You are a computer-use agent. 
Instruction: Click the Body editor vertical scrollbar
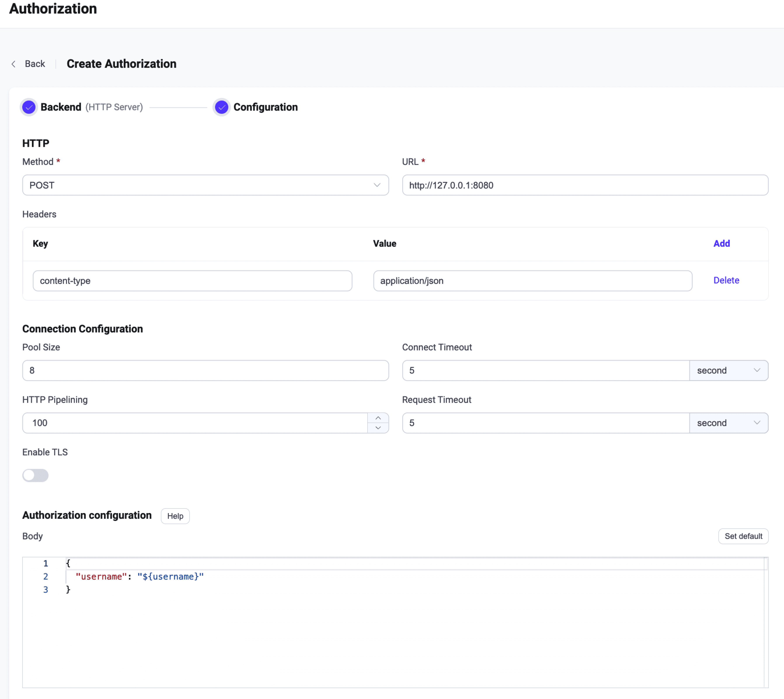(766, 622)
